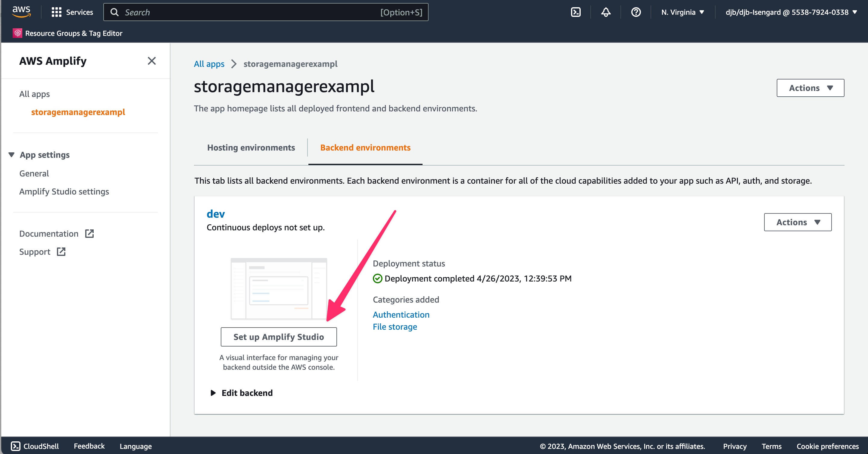The image size is (868, 454).
Task: Collapse the App settings section
Action: 11,154
